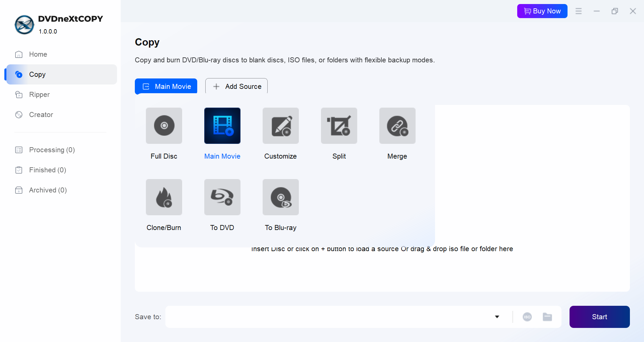Image resolution: width=644 pixels, height=342 pixels.
Task: View the Processing (0) task list
Action: point(61,150)
